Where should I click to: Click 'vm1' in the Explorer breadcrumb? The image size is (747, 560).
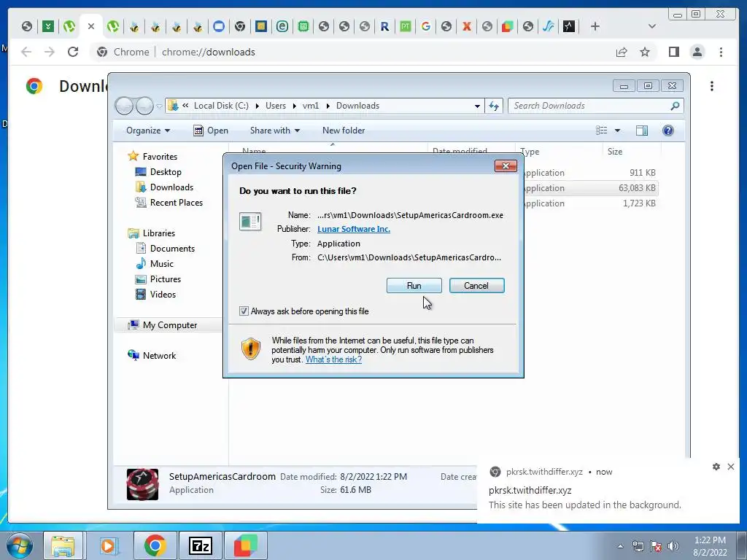tap(311, 106)
